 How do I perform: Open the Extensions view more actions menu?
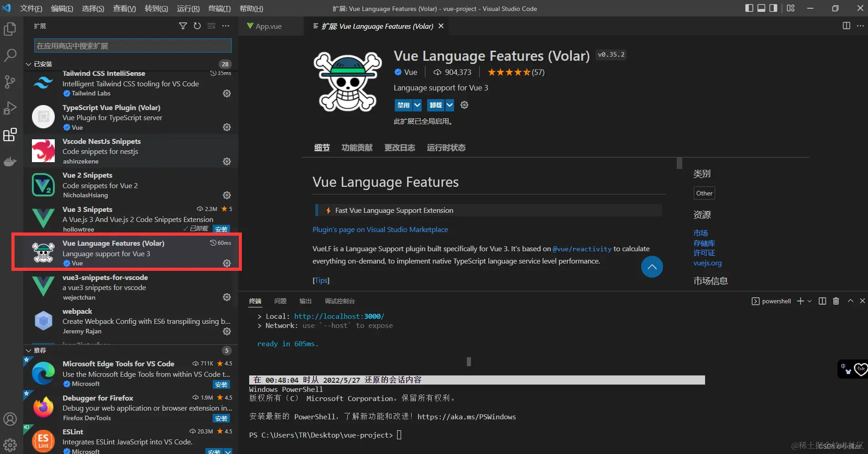(225, 26)
